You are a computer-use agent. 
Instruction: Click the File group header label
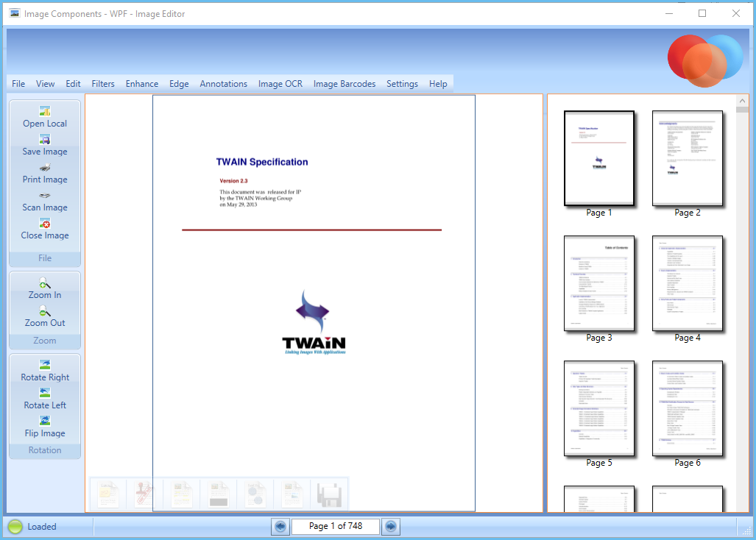45,258
